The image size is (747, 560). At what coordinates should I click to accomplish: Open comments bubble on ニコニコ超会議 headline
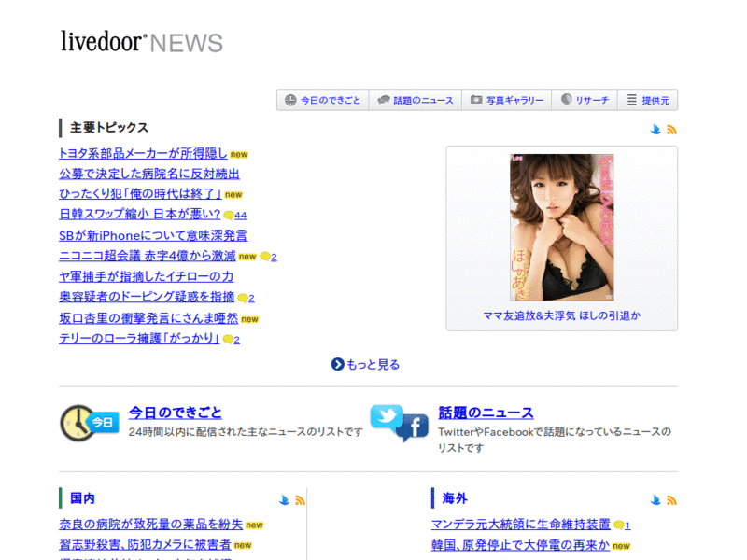tap(268, 257)
